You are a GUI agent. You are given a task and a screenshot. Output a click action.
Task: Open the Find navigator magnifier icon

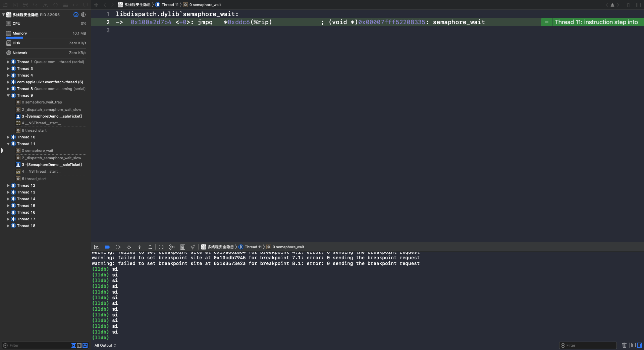(36, 5)
